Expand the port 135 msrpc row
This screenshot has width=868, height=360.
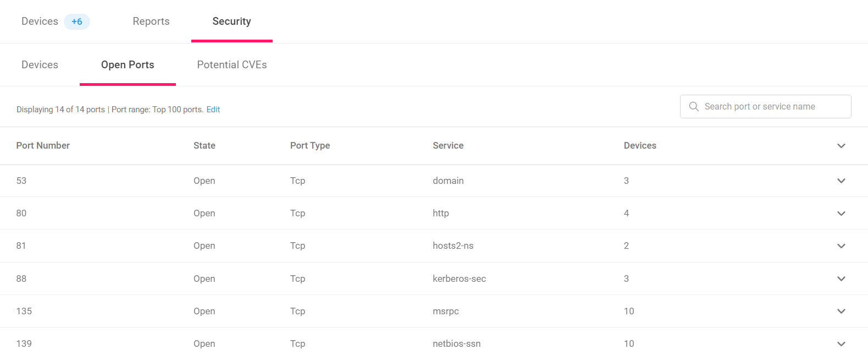(x=841, y=311)
